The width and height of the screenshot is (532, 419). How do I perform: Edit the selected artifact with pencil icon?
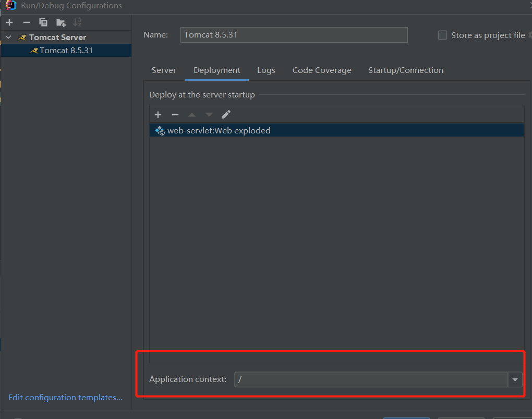pos(226,115)
